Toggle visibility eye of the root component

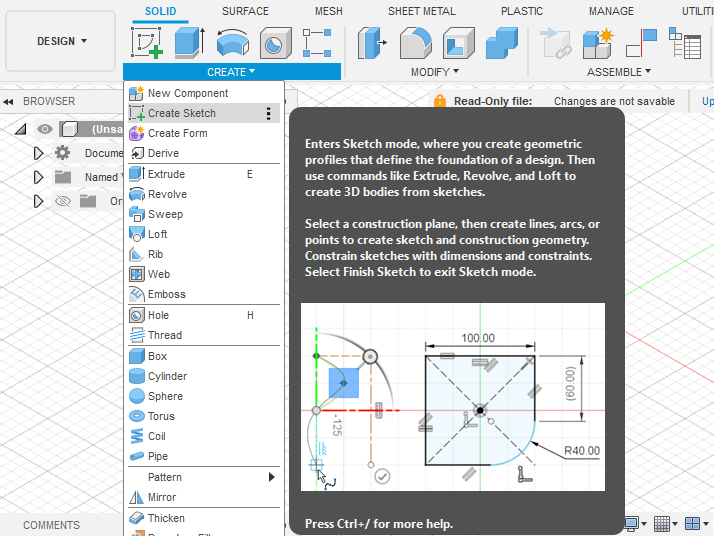point(45,129)
